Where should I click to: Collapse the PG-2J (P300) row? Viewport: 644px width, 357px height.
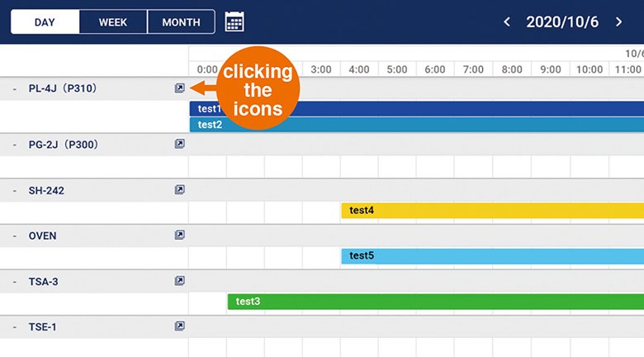click(15, 145)
